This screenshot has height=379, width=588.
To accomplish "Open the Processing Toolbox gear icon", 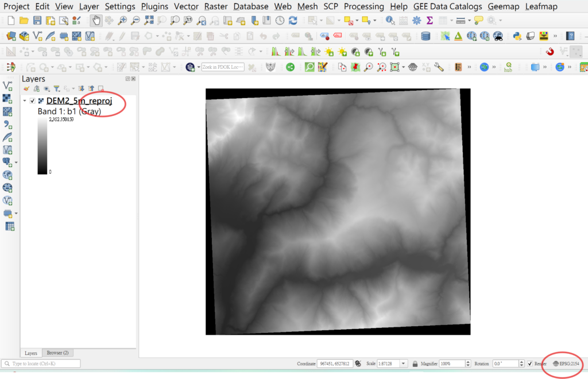I will click(x=417, y=21).
